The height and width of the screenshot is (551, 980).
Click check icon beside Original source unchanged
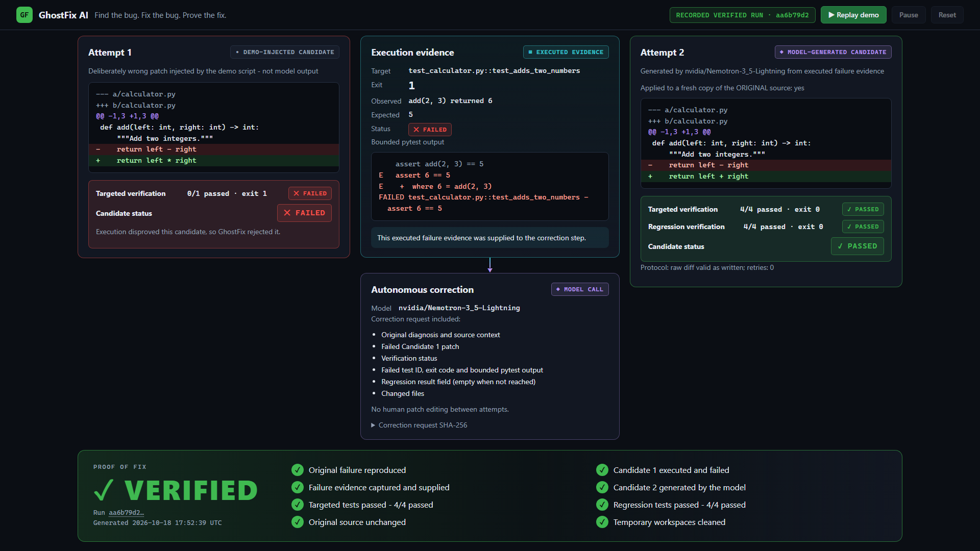(298, 522)
